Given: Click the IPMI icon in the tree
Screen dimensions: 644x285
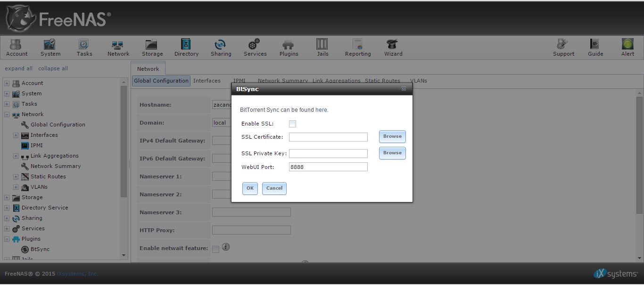Looking at the screenshot, I should point(25,145).
